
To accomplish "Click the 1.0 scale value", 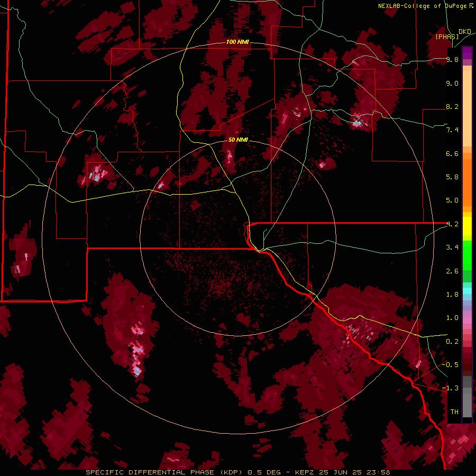I will pos(452,318).
